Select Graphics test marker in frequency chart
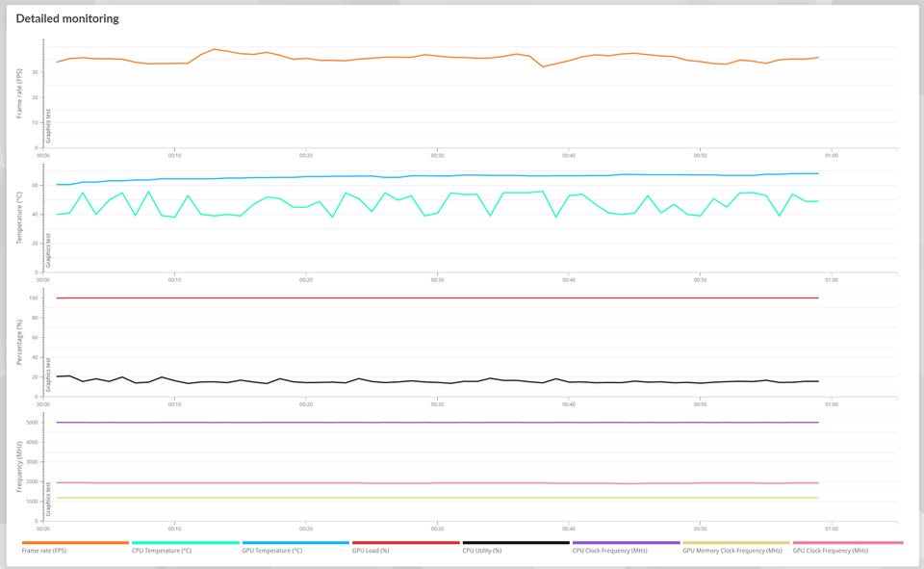This screenshot has height=569, width=924. click(48, 500)
